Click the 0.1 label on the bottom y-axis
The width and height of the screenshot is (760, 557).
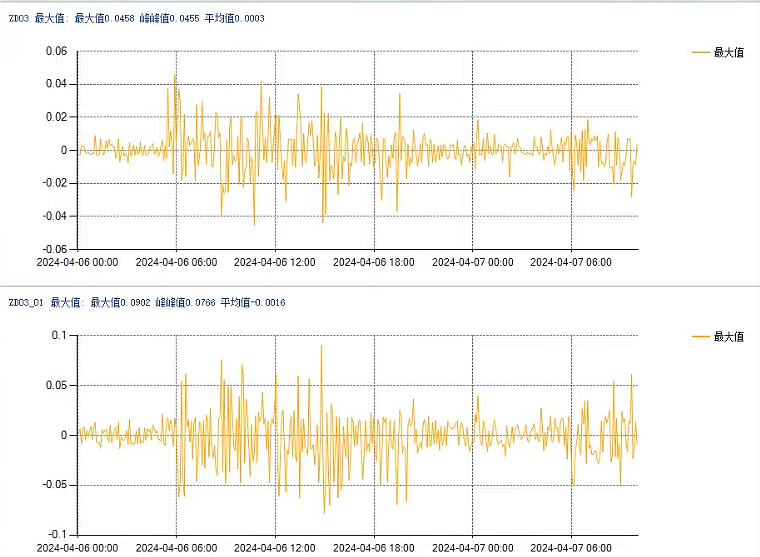pos(60,336)
